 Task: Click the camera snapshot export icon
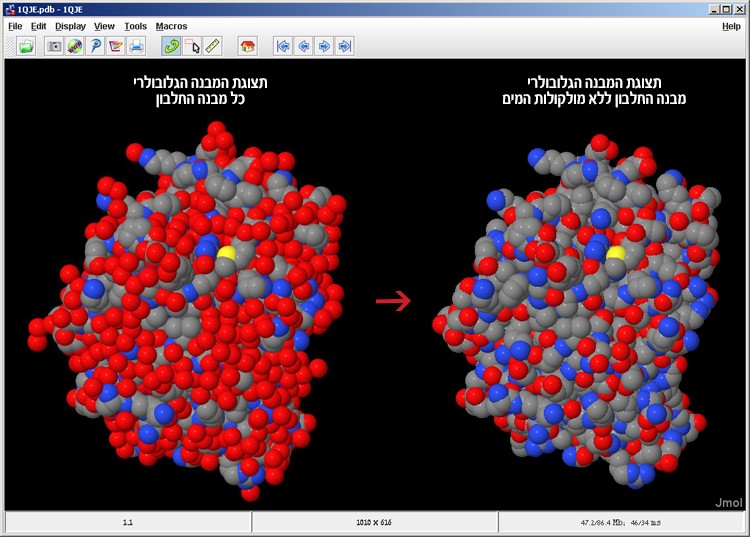55,46
